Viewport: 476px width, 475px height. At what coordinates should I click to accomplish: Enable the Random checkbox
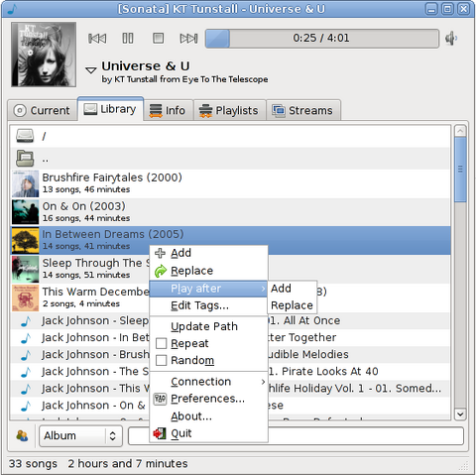(161, 360)
